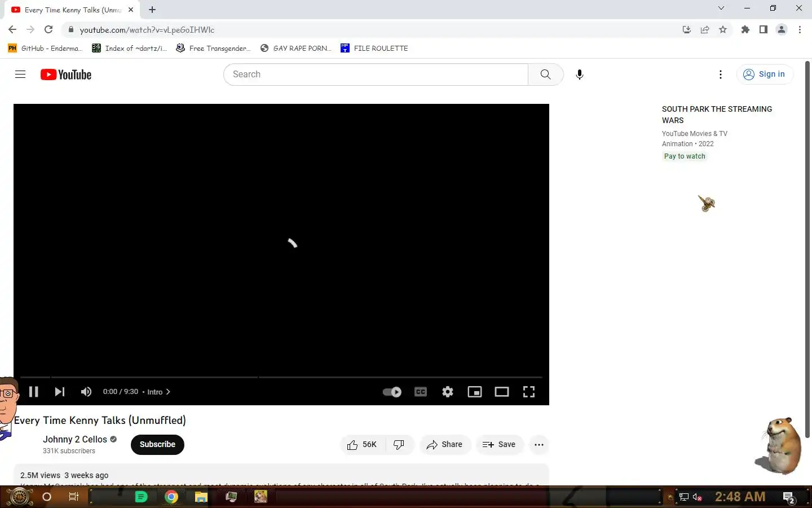The image size is (812, 508).
Task: Open more actions ellipsis below video
Action: coord(539,445)
